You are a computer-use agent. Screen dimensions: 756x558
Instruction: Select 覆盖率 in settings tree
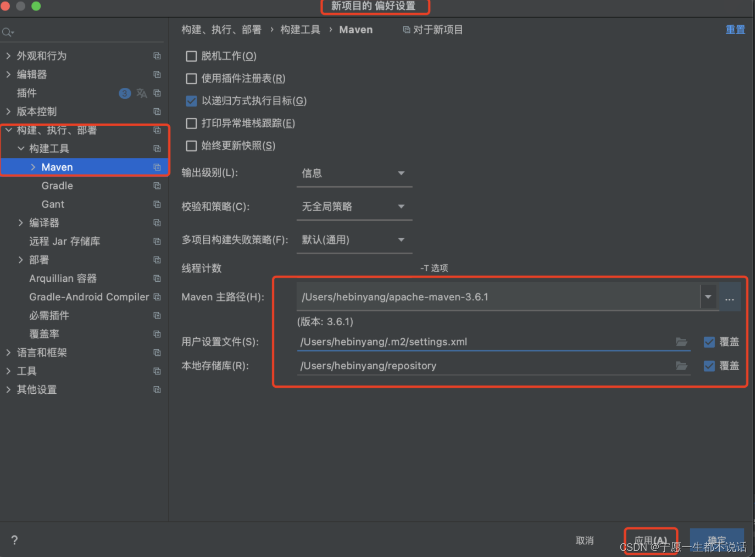click(44, 334)
